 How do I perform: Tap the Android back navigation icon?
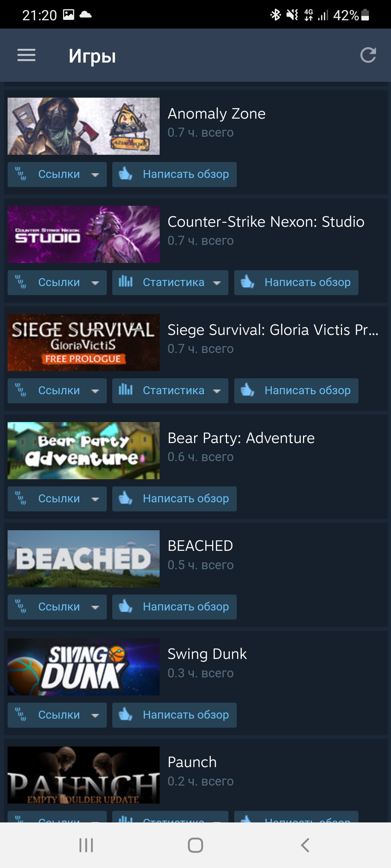[305, 846]
